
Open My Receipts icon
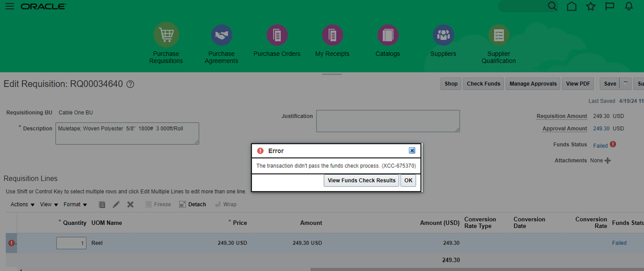(x=332, y=35)
